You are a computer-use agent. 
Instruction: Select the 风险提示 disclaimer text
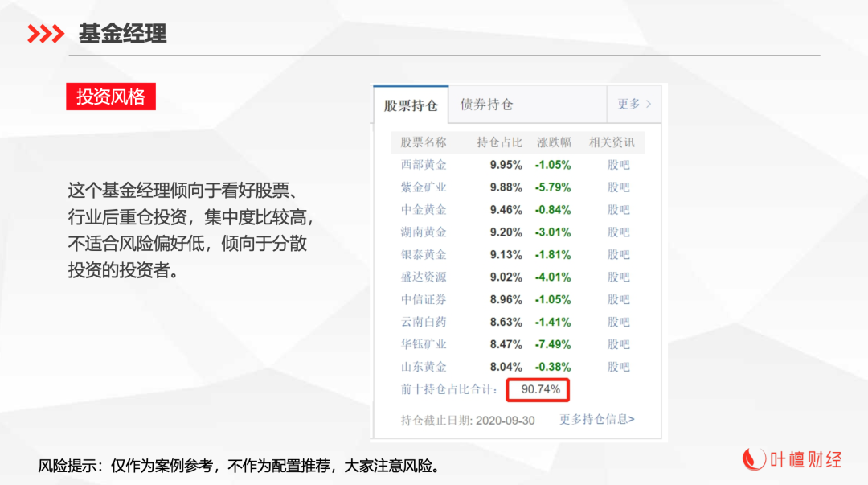pos(240,467)
